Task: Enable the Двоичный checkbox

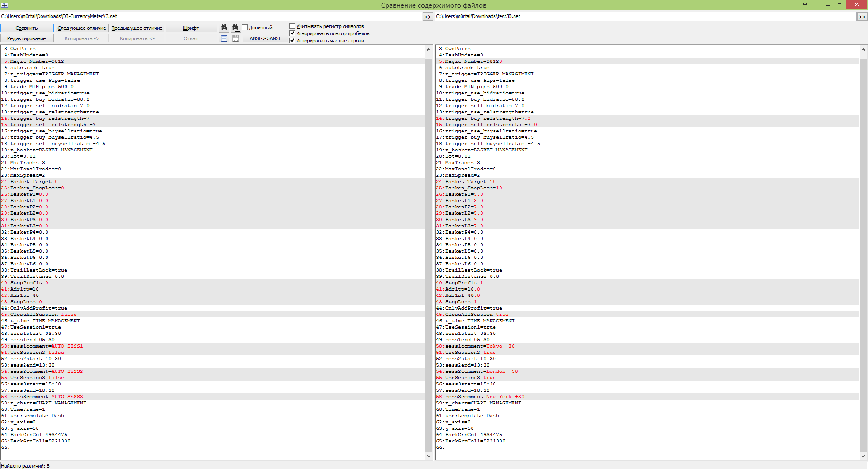Action: coord(245,28)
